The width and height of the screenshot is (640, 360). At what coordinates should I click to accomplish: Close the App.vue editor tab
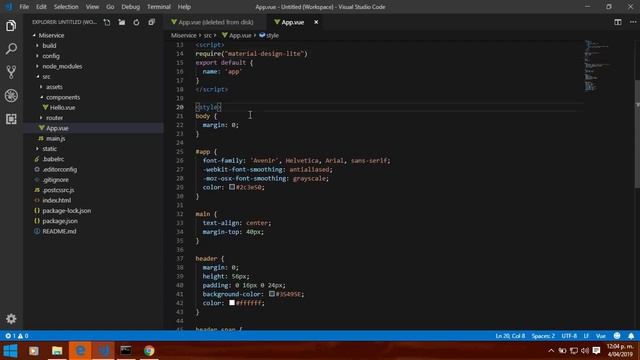[316, 22]
